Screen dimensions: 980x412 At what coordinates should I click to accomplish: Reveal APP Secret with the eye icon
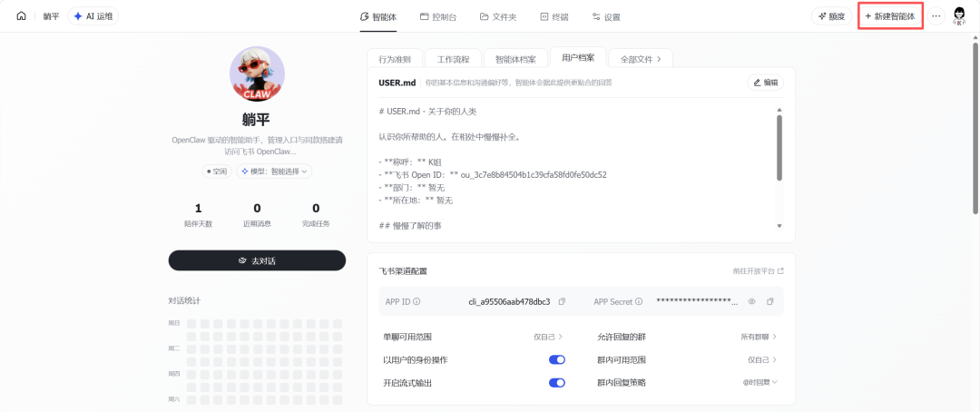tap(751, 301)
